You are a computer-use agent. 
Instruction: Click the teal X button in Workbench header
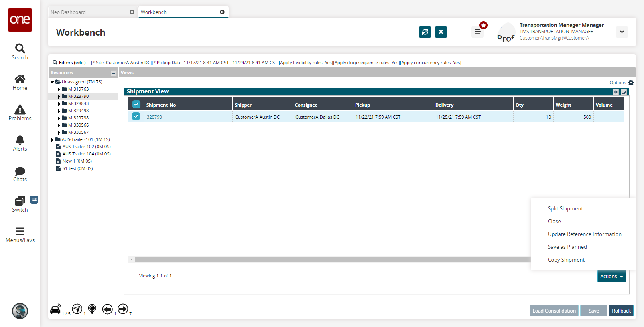click(441, 32)
